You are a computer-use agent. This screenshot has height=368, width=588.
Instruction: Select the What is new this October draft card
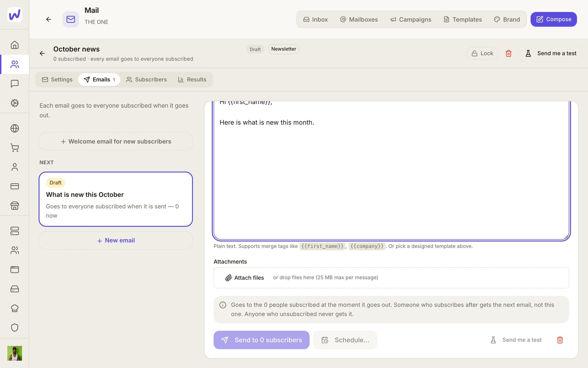pyautogui.click(x=116, y=199)
